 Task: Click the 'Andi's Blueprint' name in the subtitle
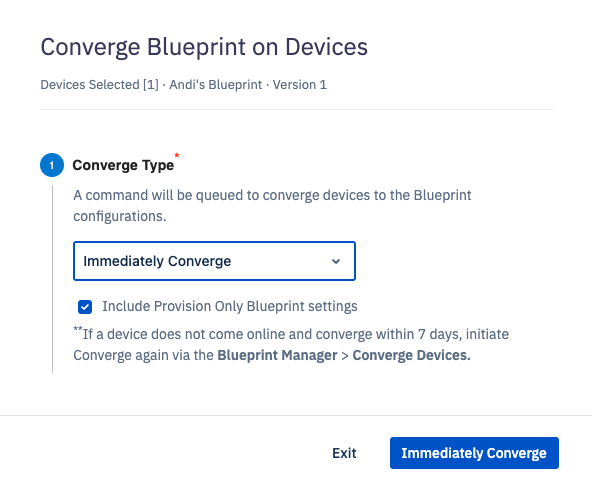pyautogui.click(x=216, y=85)
